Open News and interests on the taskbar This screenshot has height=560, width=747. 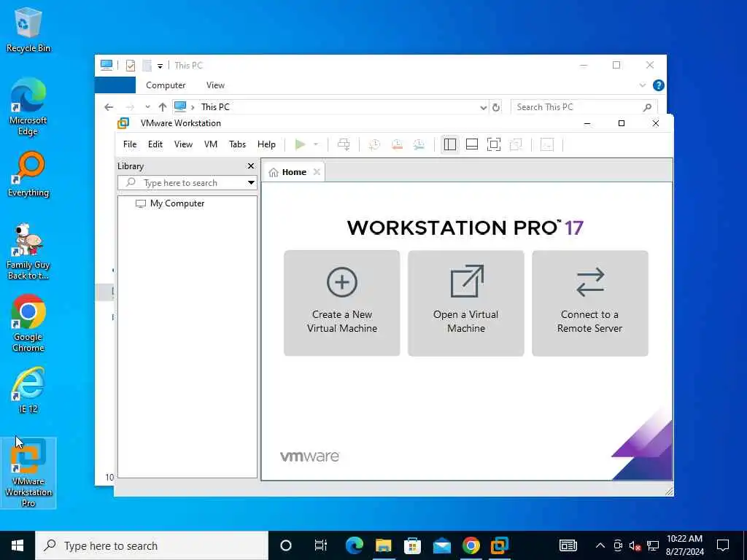click(568, 545)
